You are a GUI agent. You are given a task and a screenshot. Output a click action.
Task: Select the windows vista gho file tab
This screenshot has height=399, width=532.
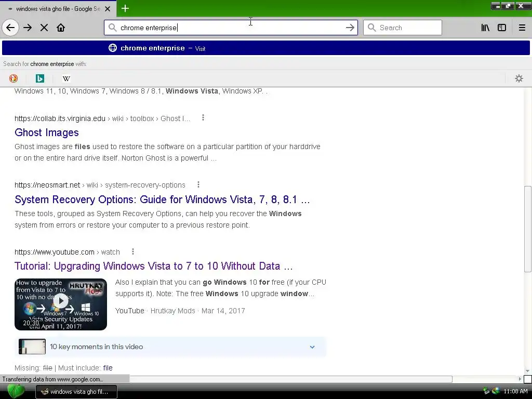coord(58,9)
